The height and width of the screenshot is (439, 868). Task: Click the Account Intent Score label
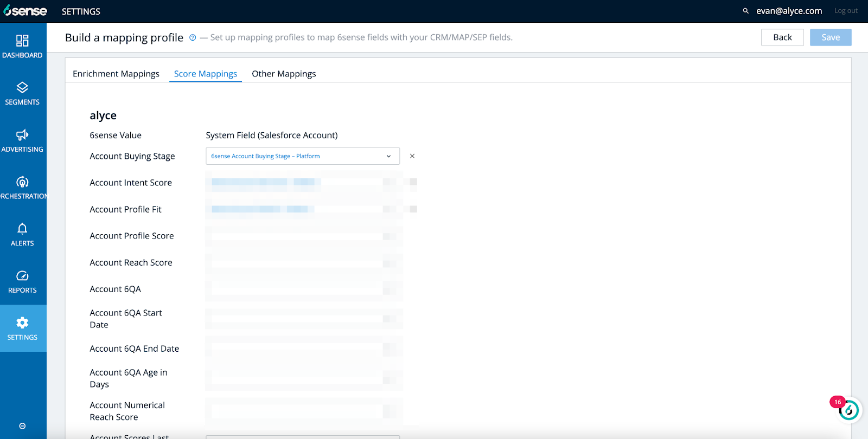click(x=131, y=183)
